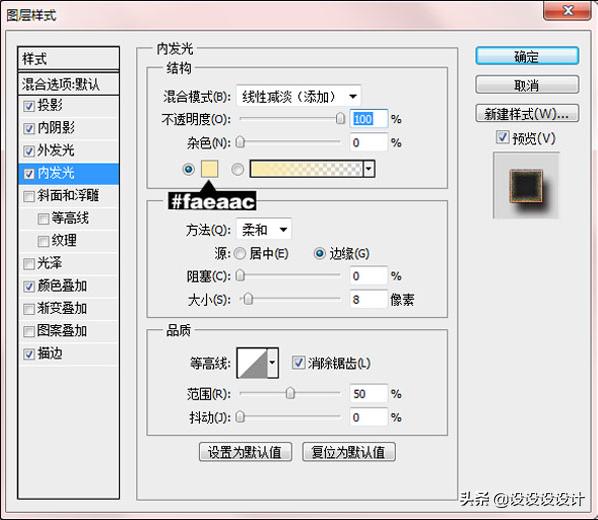Select the 内阴影 style entry
598x520 pixels.
point(69,129)
